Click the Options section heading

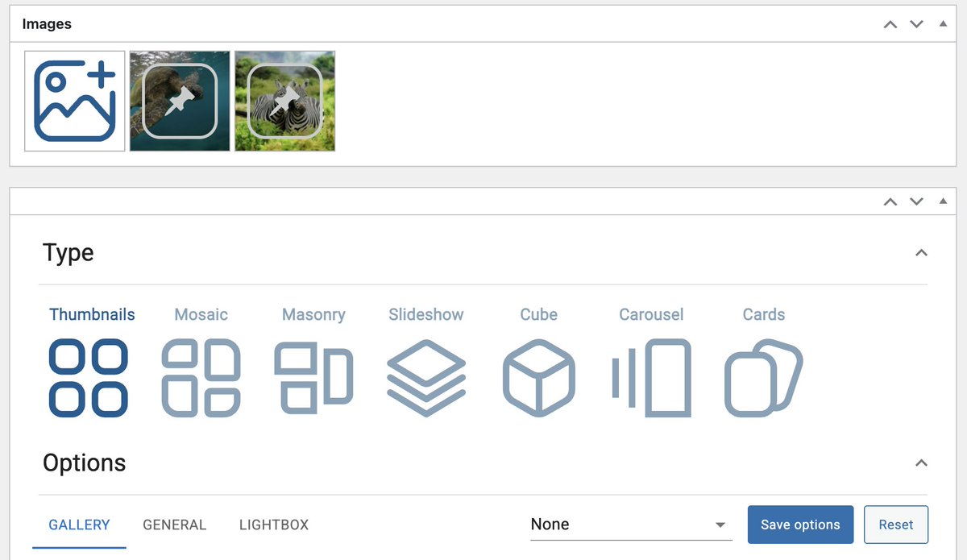pyautogui.click(x=85, y=463)
